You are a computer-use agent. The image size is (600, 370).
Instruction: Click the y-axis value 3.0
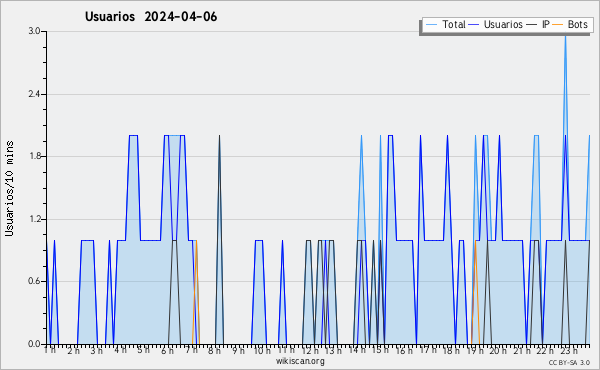tap(34, 31)
